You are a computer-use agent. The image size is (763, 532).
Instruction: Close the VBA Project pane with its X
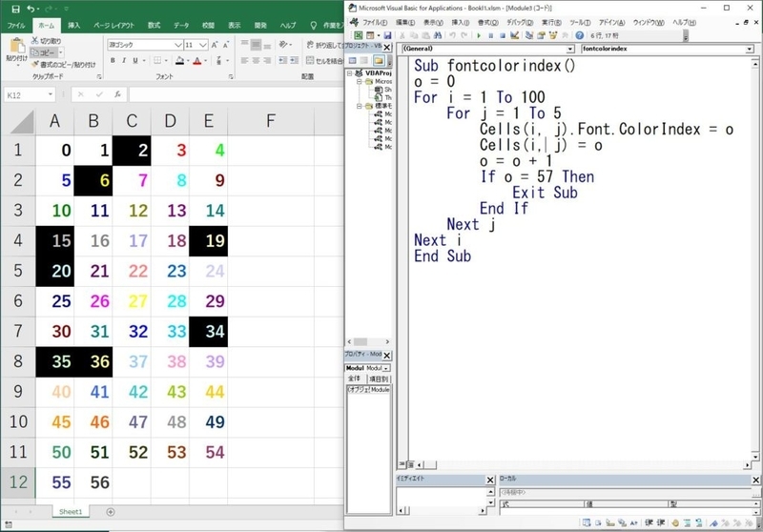coord(387,47)
